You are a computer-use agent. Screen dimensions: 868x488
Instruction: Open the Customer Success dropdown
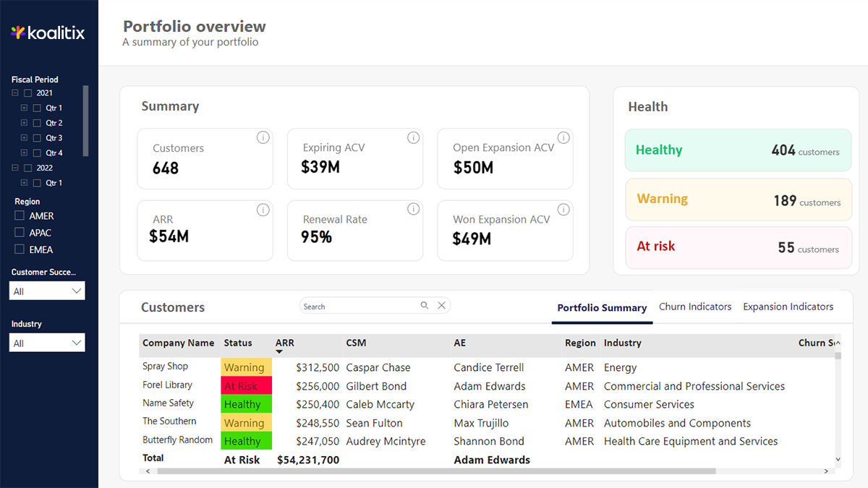(x=48, y=291)
